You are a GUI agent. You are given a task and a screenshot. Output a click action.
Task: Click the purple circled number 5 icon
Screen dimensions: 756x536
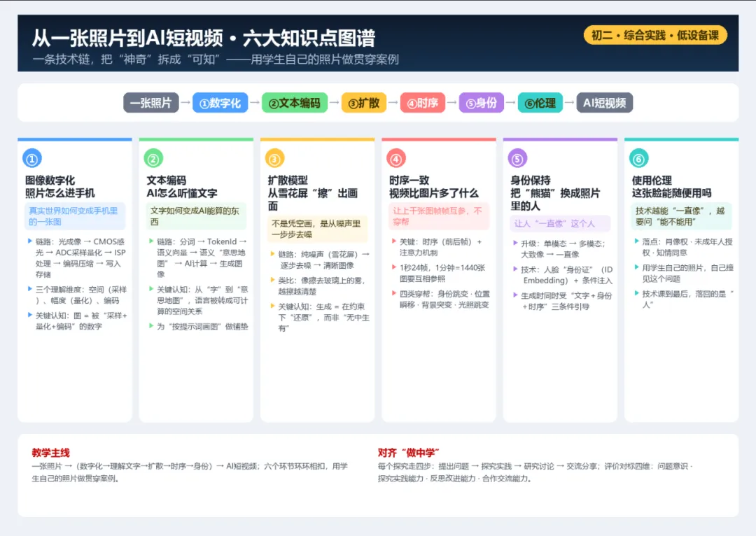517,159
